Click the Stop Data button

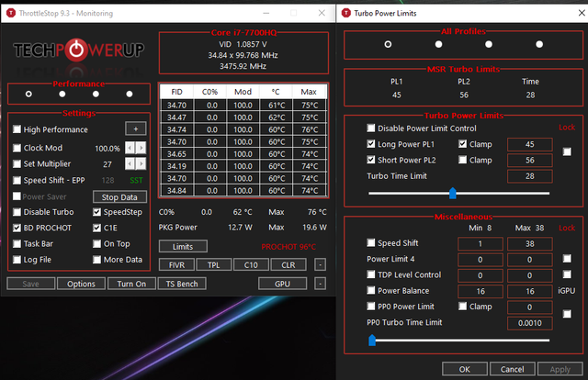(119, 196)
